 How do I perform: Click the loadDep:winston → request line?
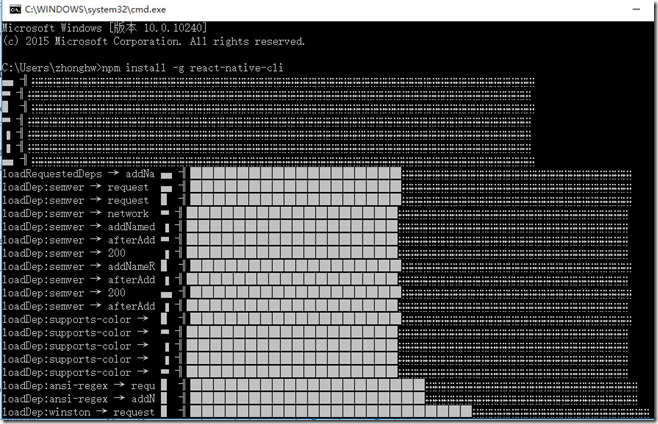78,412
